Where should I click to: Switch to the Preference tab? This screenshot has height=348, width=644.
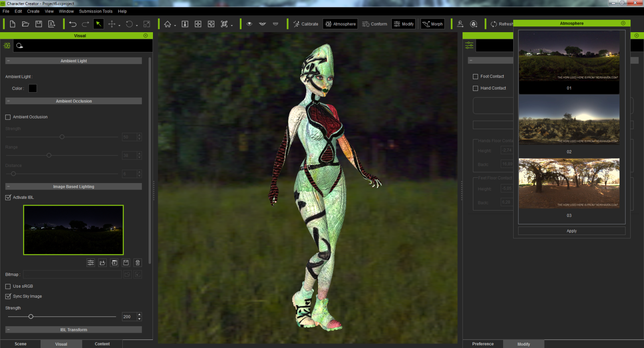pos(483,344)
